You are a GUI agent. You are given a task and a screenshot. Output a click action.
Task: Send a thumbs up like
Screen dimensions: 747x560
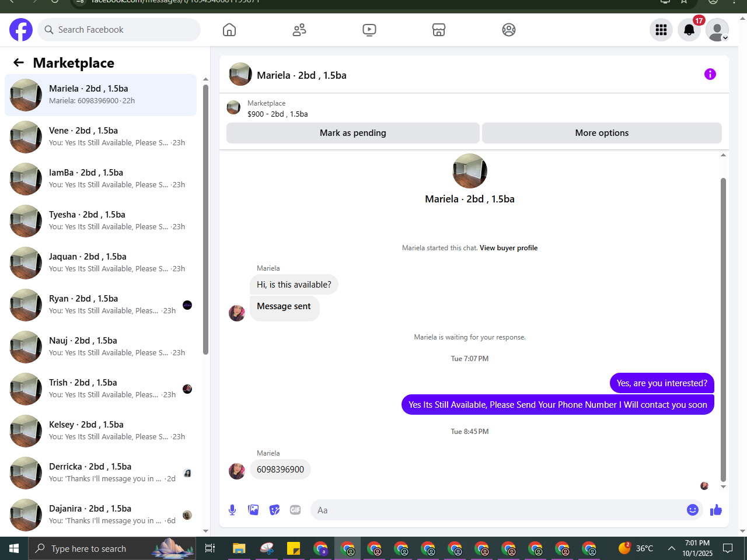click(x=716, y=510)
